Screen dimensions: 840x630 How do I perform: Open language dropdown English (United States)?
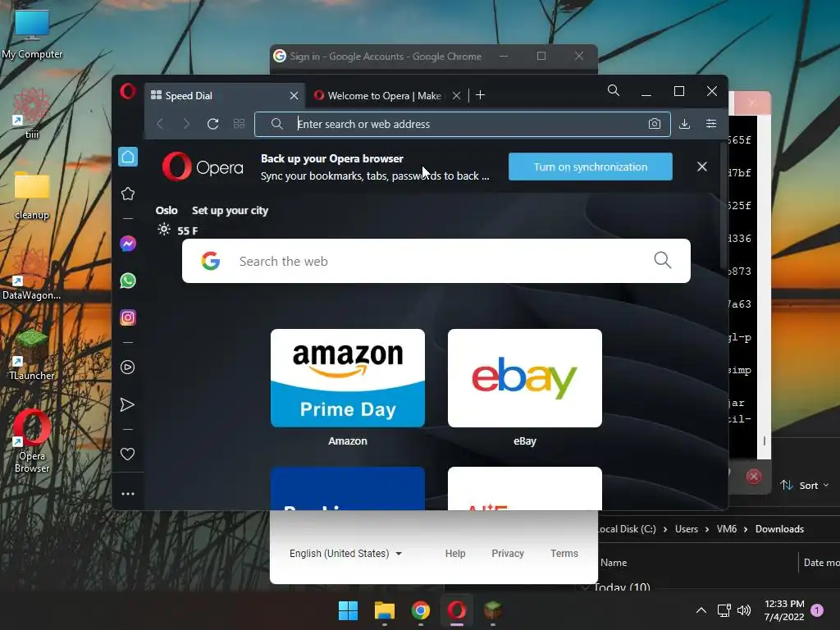pos(345,554)
